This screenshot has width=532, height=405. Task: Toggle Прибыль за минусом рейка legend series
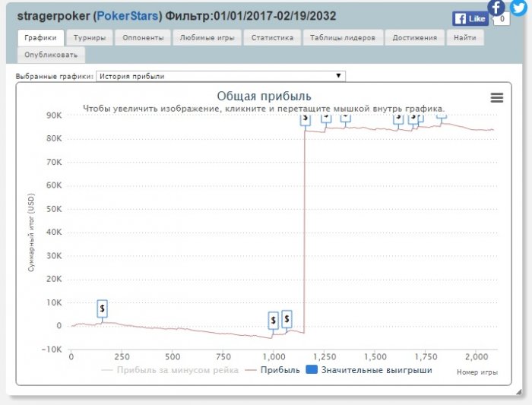pos(170,370)
